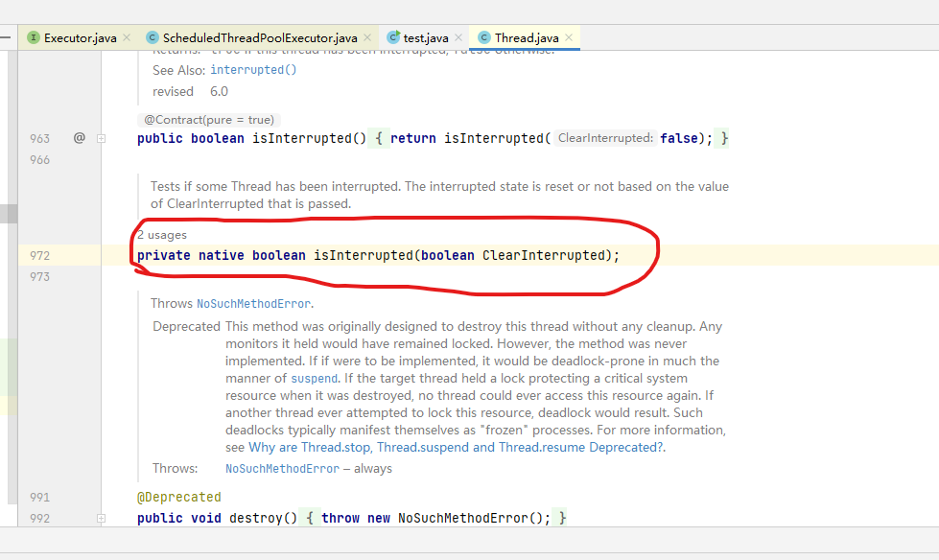Close the ScheduledThreadPoolExecutor.java tab

[367, 37]
